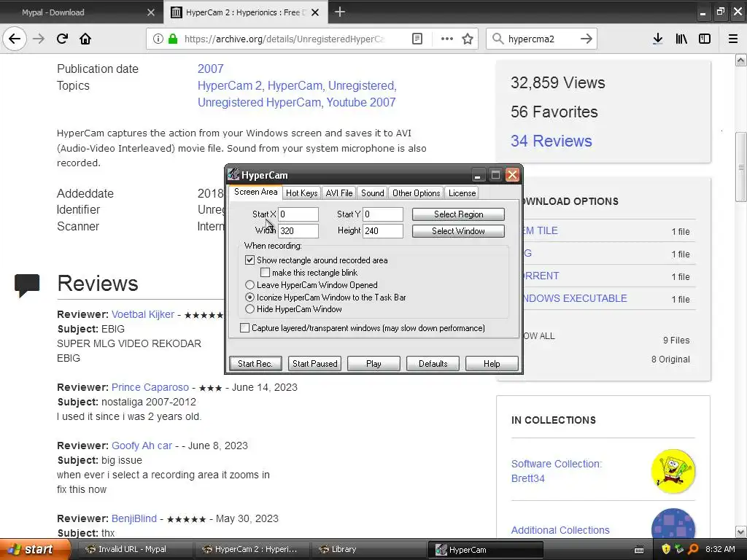The image size is (747, 560).
Task: Click the search go arrow button
Action: (586, 39)
